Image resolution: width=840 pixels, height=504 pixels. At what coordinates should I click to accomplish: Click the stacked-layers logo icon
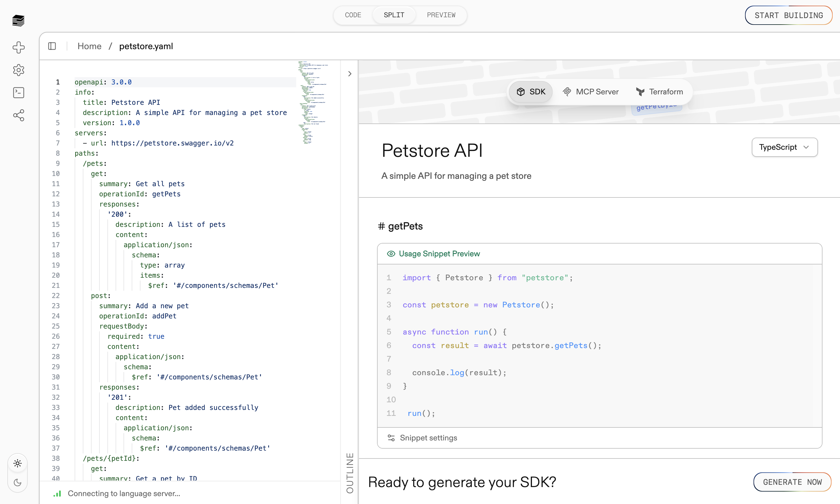point(18,20)
